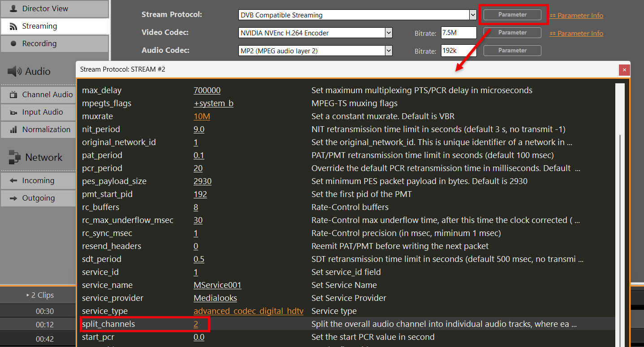This screenshot has height=347, width=644.
Task: Close the Stream Protocol dialog
Action: (624, 69)
